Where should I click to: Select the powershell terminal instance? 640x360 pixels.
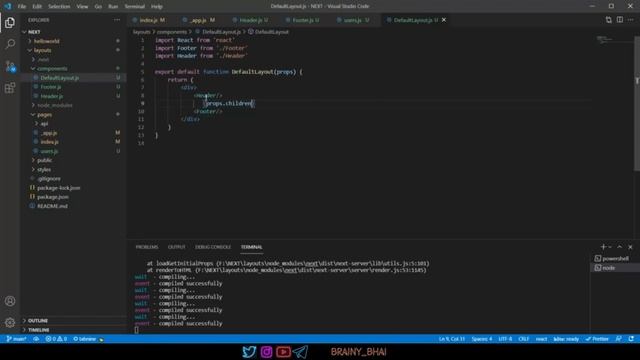point(615,258)
